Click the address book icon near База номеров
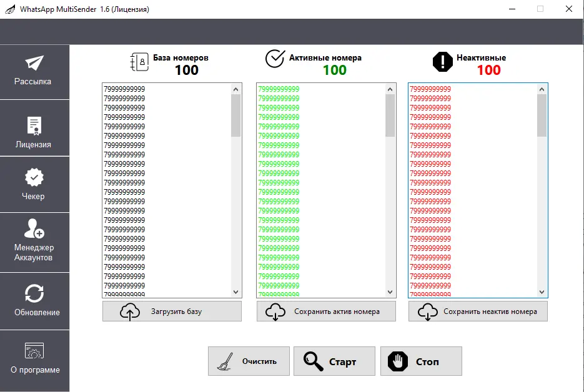 click(139, 62)
